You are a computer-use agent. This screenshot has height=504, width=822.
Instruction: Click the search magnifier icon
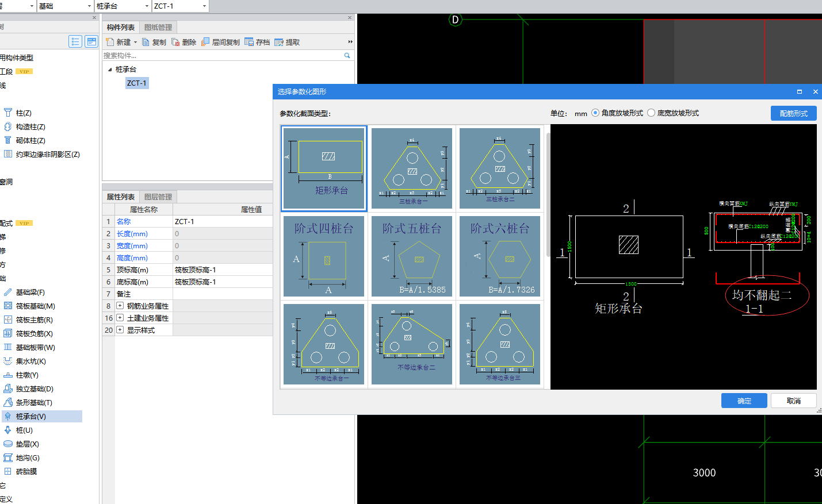[347, 55]
